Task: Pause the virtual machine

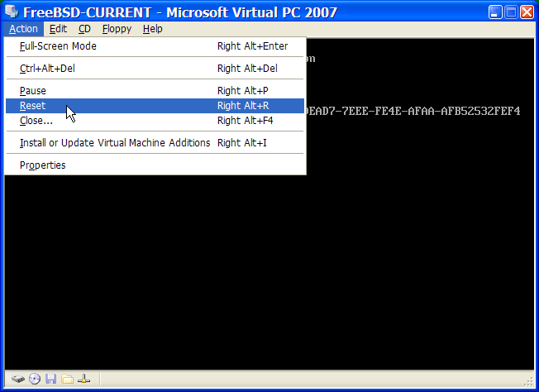Action: point(155,91)
